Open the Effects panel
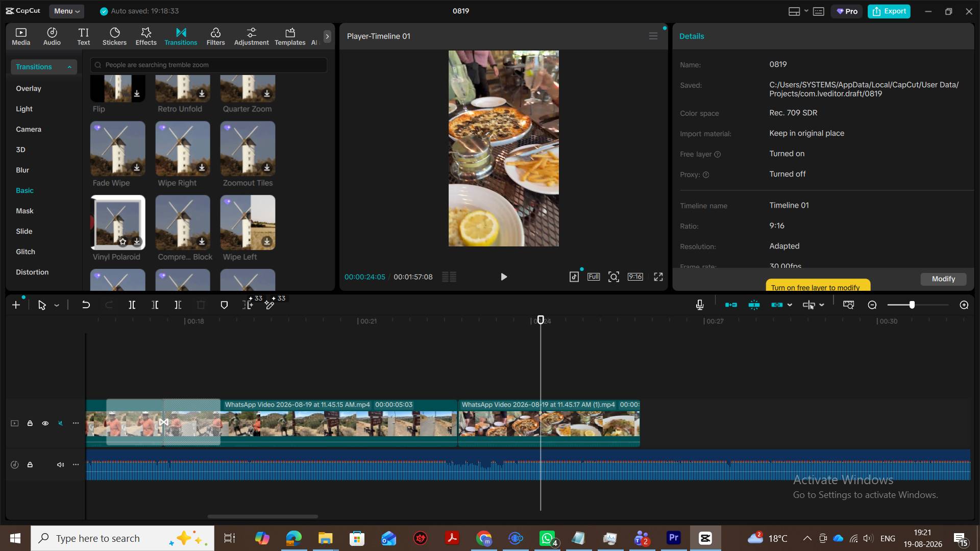Screen dimensions: 980x551 (x=146, y=36)
